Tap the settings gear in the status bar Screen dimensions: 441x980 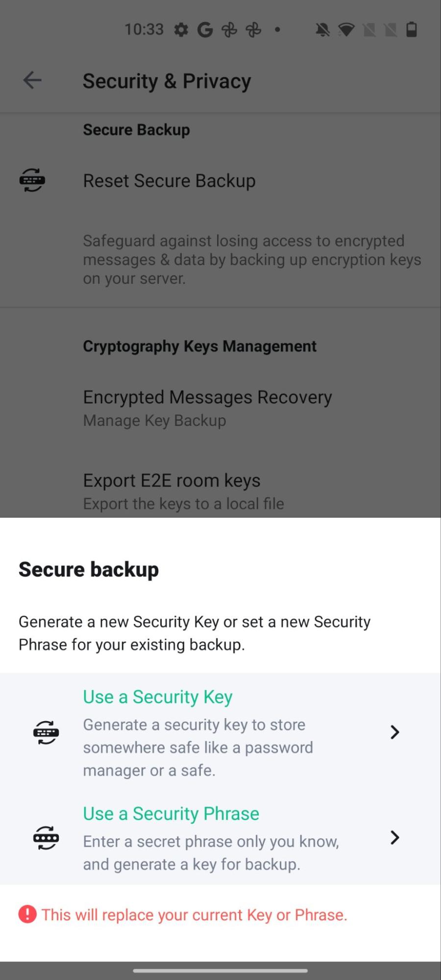[181, 30]
